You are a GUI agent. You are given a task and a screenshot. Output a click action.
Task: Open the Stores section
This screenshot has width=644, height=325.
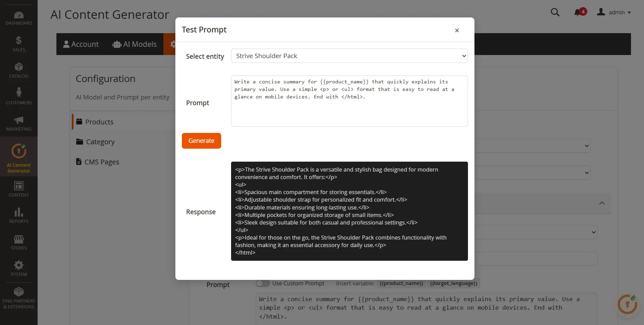click(x=19, y=242)
